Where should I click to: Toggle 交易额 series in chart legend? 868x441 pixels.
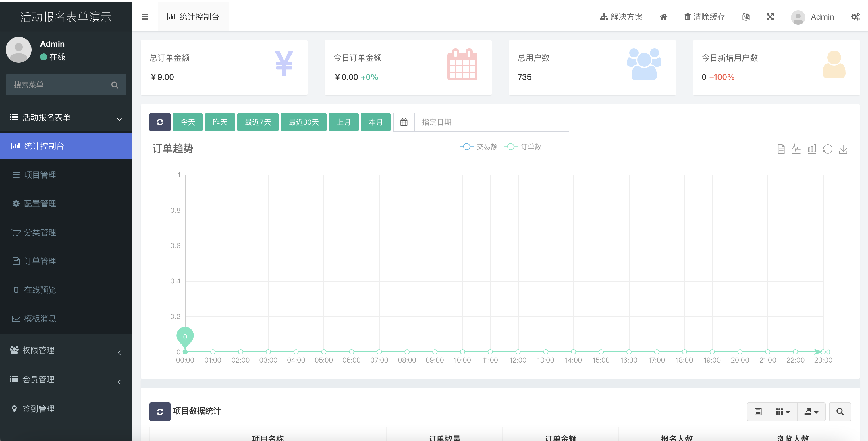[479, 147]
